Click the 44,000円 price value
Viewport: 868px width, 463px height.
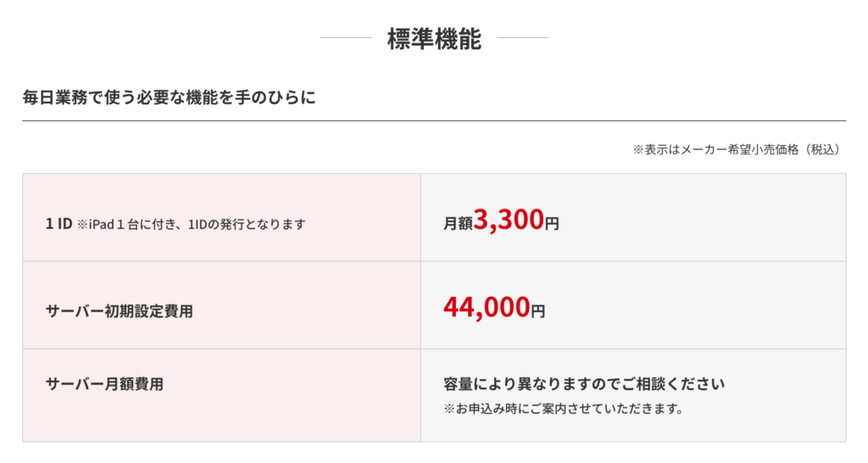(x=494, y=307)
